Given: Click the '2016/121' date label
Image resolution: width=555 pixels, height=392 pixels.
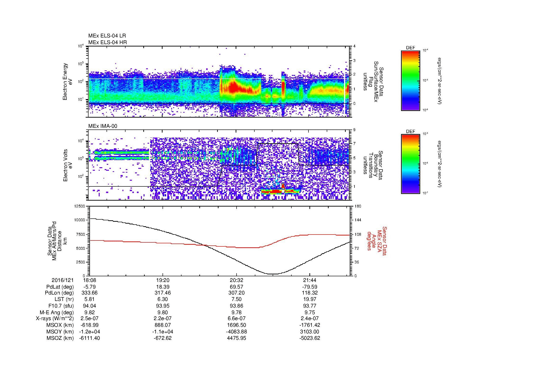Looking at the screenshot, I should pos(63,280).
